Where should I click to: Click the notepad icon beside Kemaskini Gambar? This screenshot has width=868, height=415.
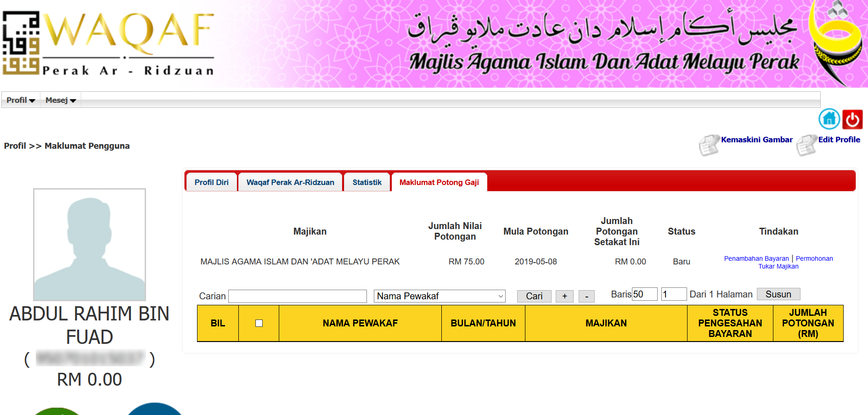[709, 145]
